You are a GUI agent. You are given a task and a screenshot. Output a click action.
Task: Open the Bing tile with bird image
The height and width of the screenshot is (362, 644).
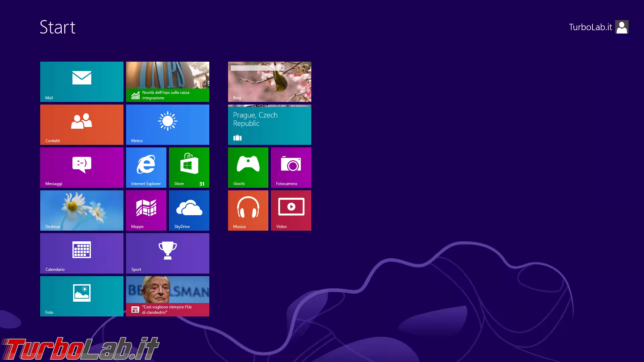[x=269, y=81]
